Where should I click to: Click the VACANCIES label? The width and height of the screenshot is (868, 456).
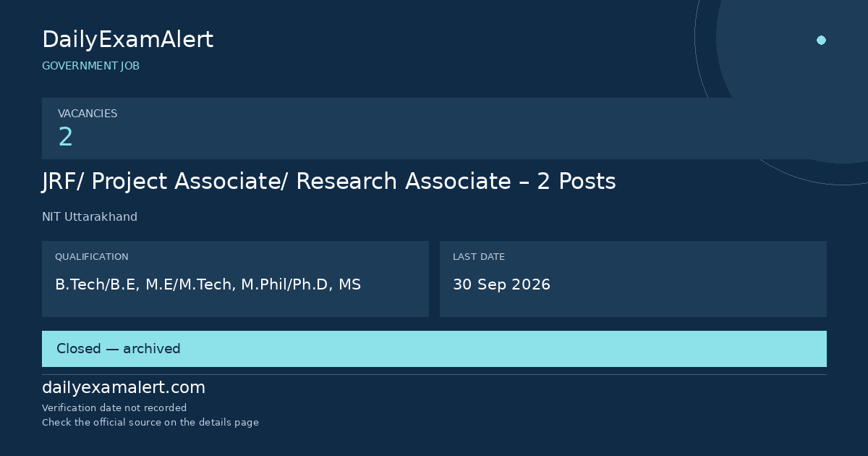88,114
